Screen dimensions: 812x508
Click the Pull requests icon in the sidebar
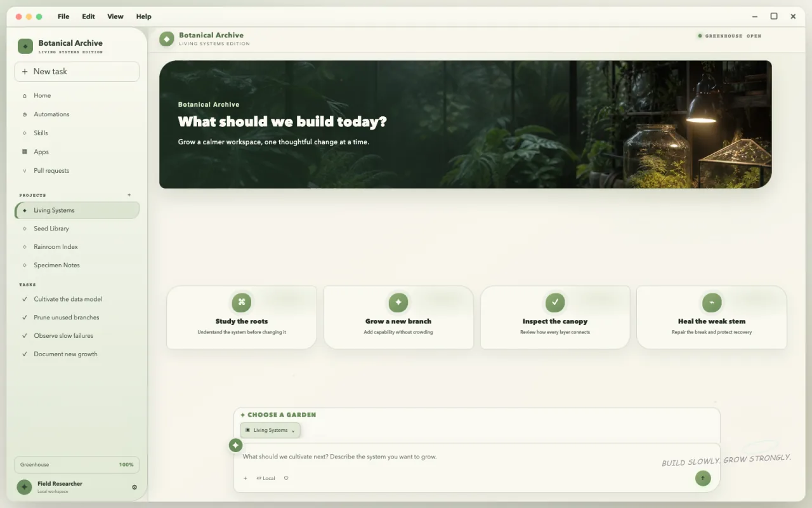[x=25, y=171]
